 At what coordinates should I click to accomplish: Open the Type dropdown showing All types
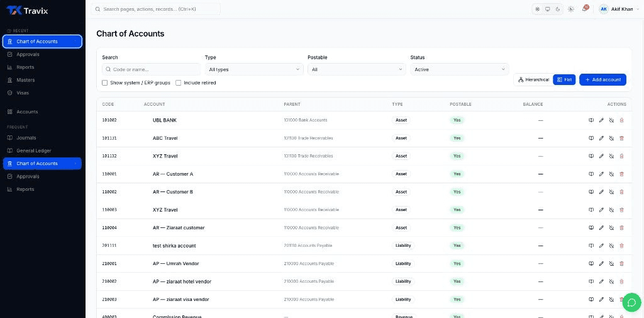pos(254,69)
